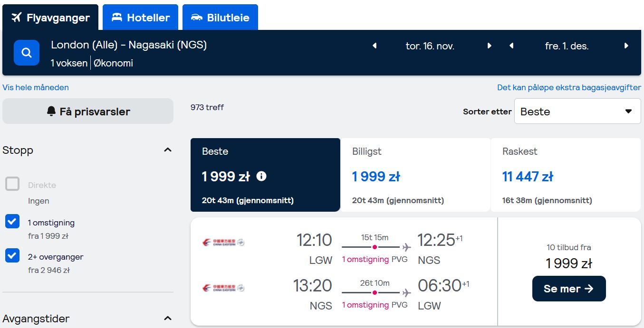Switch to the Bilutleie tab
The width and height of the screenshot is (644, 328).
220,18
